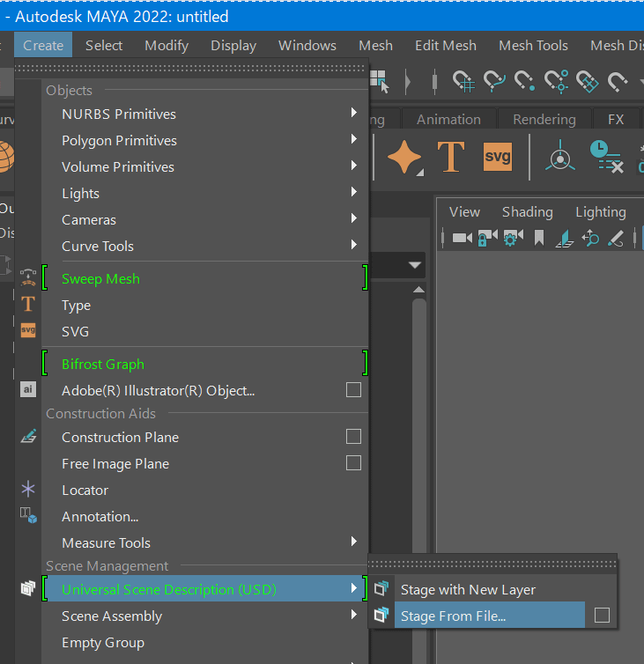Expand NURBS Primitives submenu
The width and height of the screenshot is (644, 664).
point(205,114)
